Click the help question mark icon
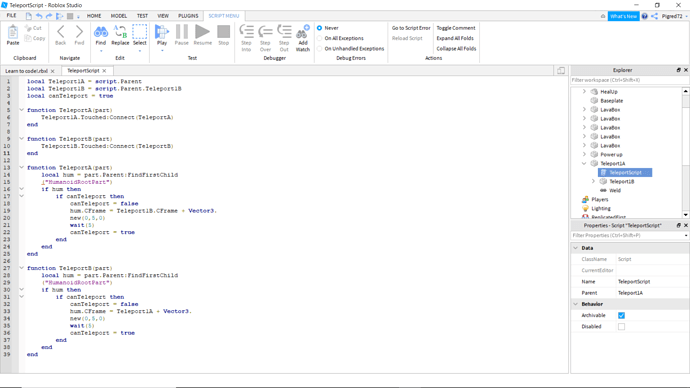Image resolution: width=690 pixels, height=388 pixels. pos(645,16)
